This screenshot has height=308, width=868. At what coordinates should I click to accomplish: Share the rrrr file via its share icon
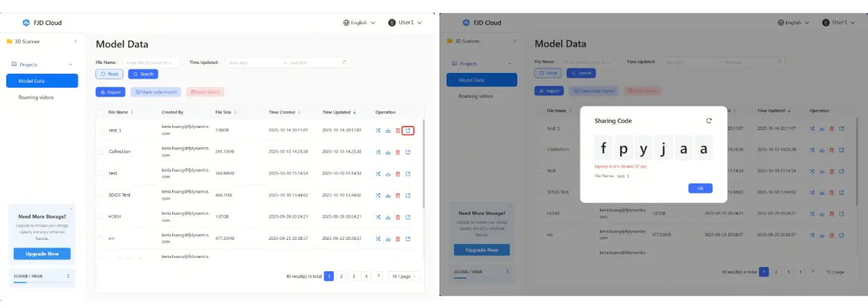tap(408, 238)
